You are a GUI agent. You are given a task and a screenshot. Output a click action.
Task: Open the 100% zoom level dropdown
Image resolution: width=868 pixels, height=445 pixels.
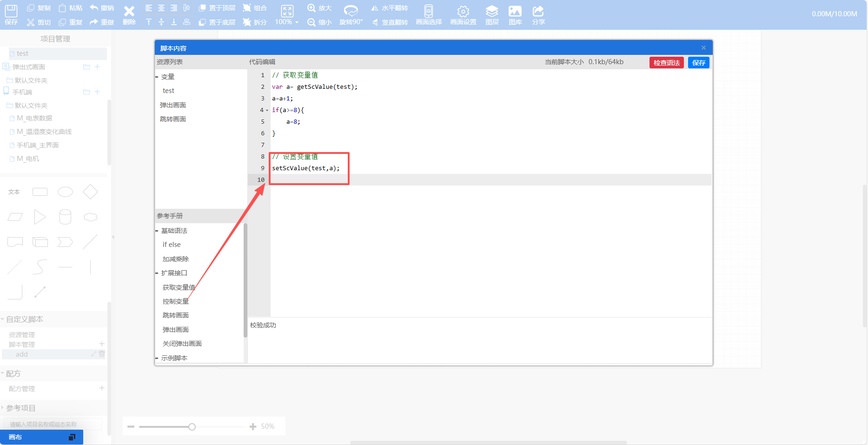tap(287, 22)
